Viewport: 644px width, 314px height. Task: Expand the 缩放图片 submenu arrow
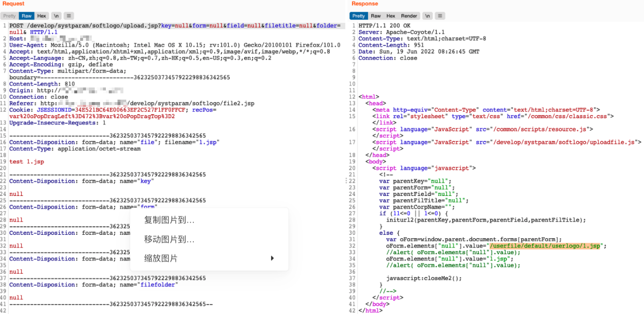tap(272, 258)
